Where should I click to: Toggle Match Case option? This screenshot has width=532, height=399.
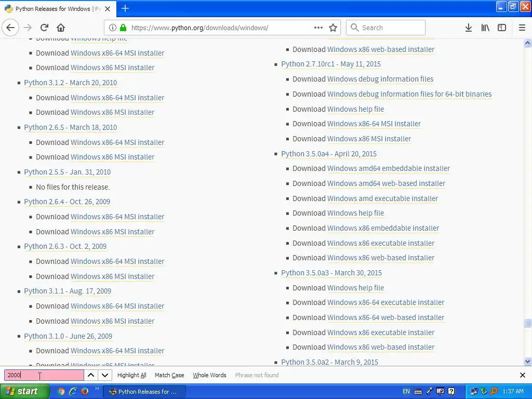[x=169, y=375]
